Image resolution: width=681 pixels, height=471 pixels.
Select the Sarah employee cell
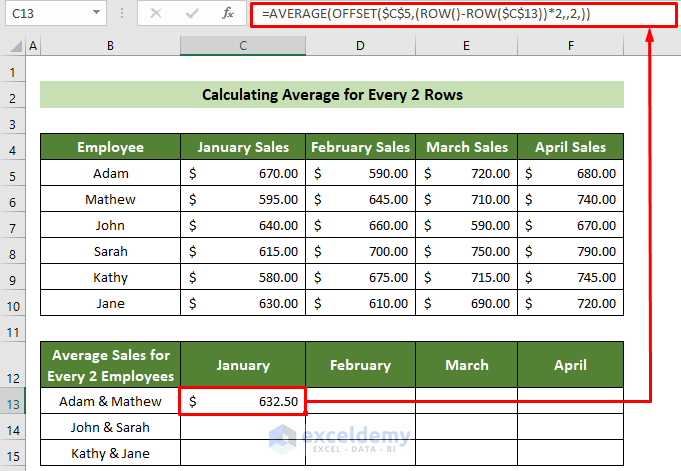(110, 251)
